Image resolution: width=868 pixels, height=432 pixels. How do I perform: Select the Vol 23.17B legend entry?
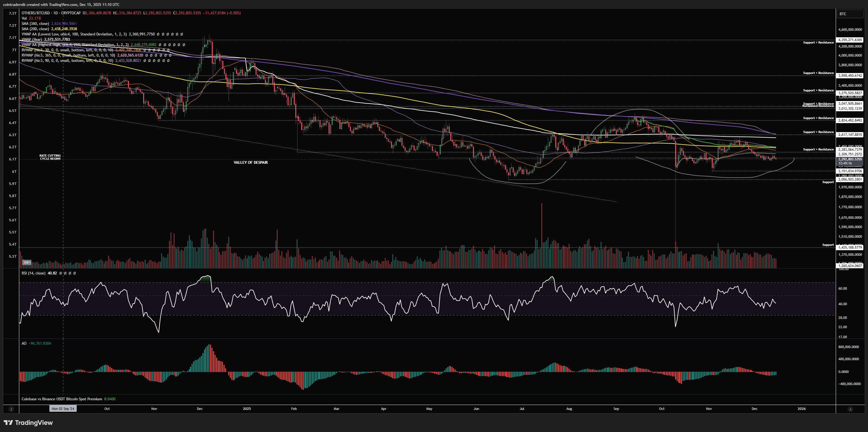(31, 18)
